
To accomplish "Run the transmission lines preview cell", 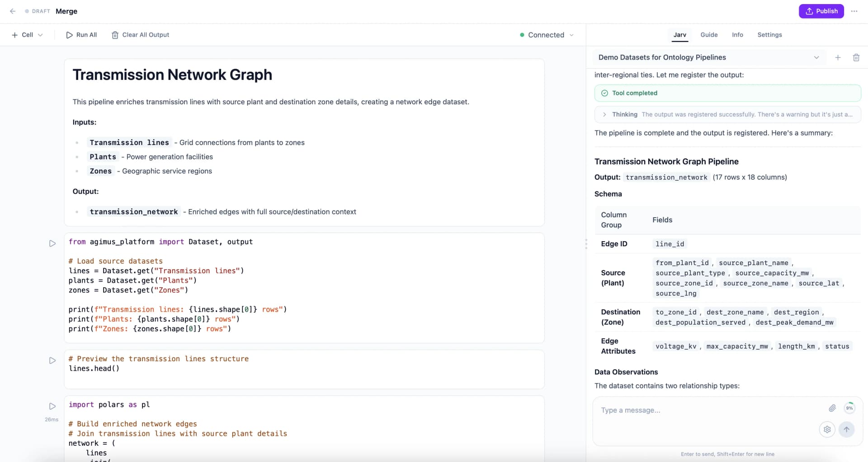I will coord(52,360).
